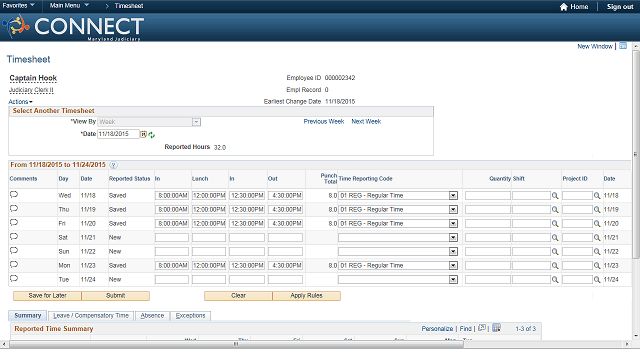Click first In time field for Sat 11/21
Image resolution: width=640 pixels, height=360 pixels.
[x=172, y=238]
